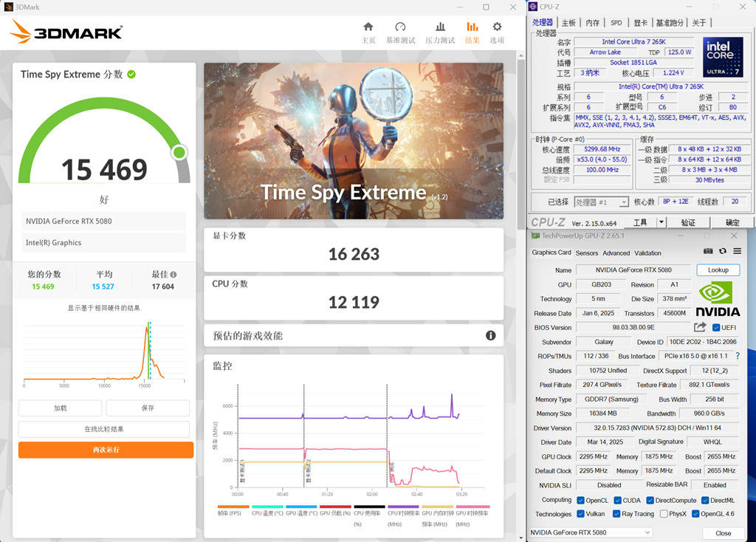The image size is (756, 542).
Task: Click the 在线比较结果 button
Action: pyautogui.click(x=104, y=429)
